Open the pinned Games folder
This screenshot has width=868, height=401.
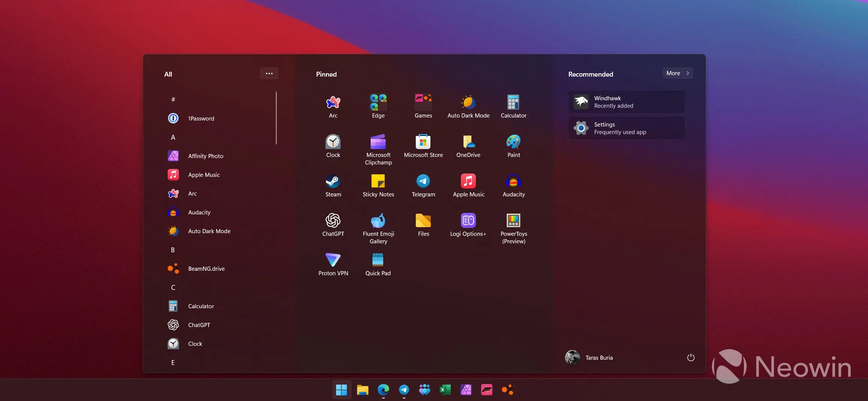tap(423, 107)
